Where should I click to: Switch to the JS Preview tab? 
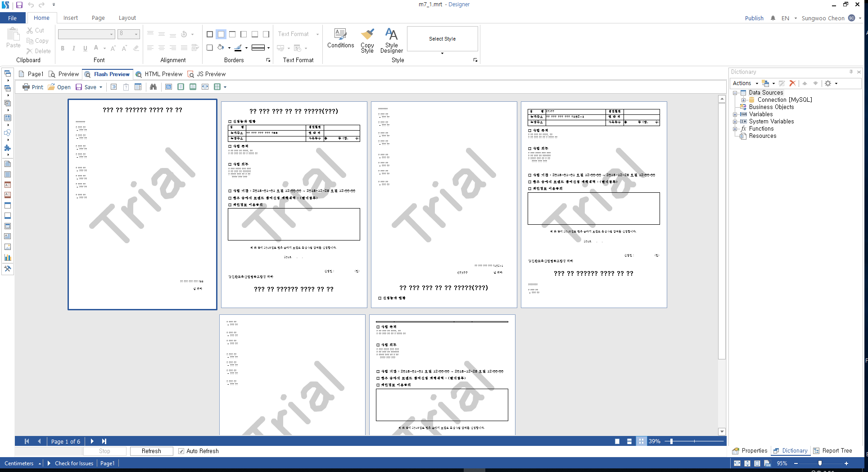(x=207, y=74)
